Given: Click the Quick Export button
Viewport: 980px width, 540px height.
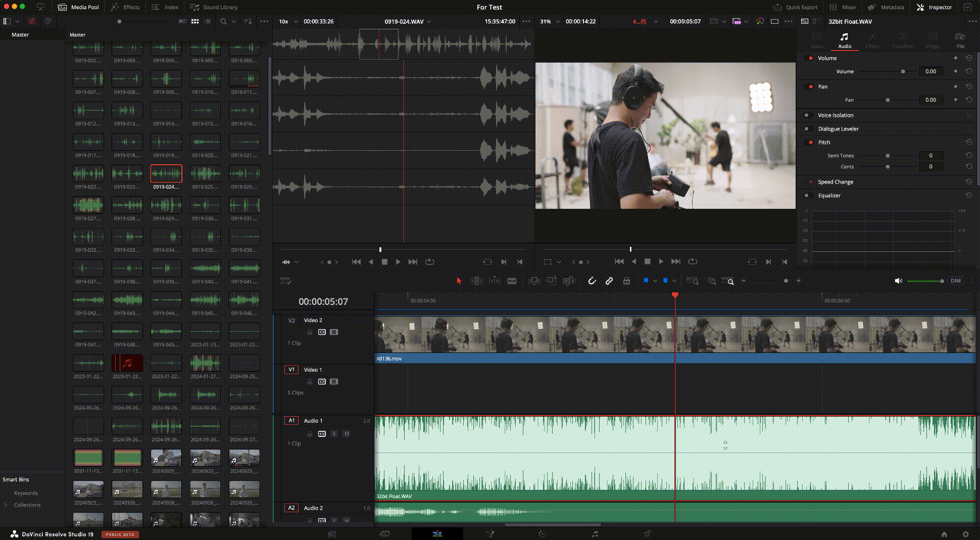Looking at the screenshot, I should point(795,7).
